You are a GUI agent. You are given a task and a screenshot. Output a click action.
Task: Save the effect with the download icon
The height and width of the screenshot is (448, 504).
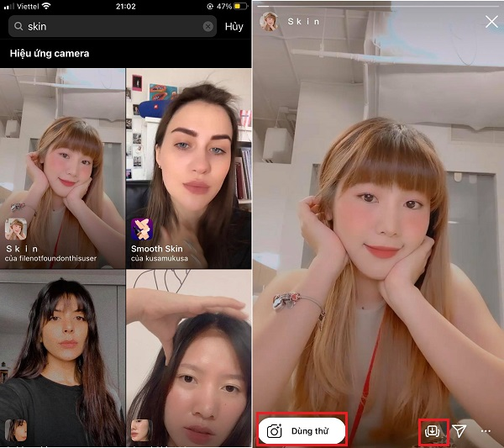(x=433, y=430)
